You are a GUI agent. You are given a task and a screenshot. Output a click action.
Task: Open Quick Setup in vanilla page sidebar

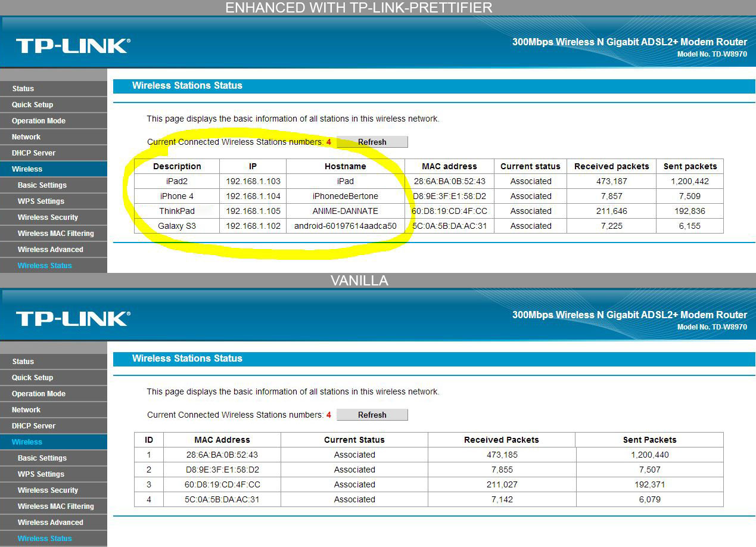pos(54,378)
